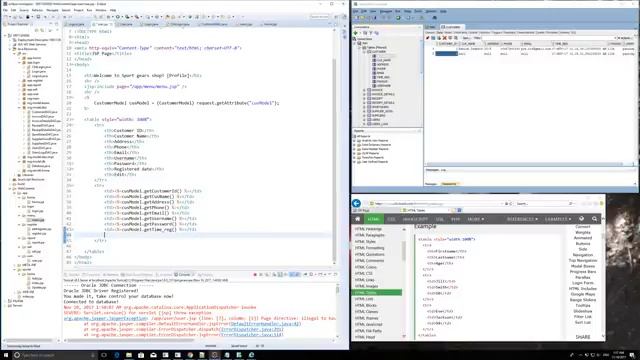Select HTML in W3Schools top navbar

(x=373, y=219)
